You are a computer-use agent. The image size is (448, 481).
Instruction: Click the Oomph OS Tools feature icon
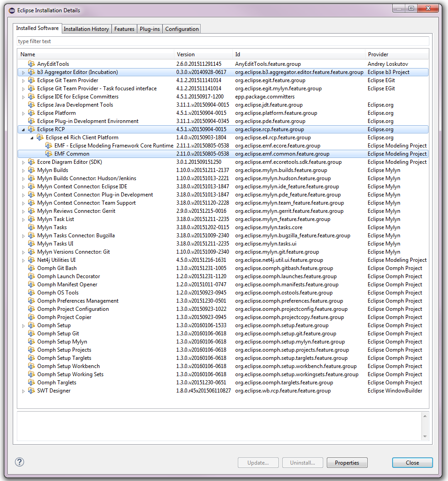(x=31, y=293)
